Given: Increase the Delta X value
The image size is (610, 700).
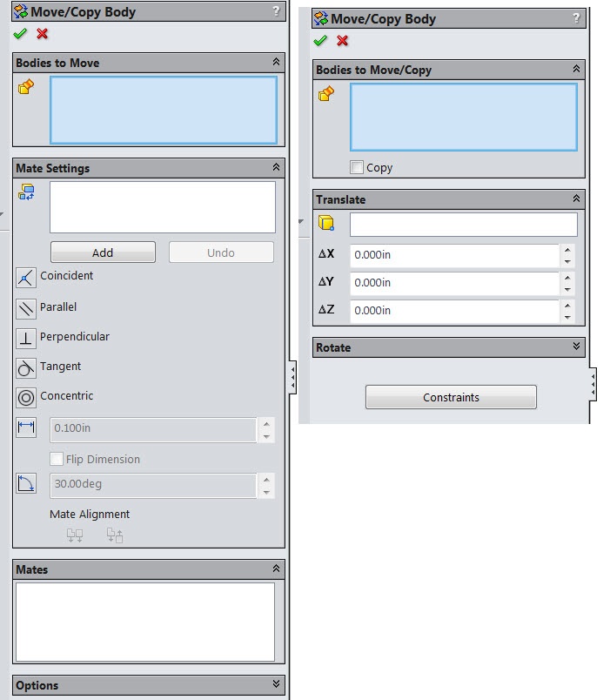Looking at the screenshot, I should (x=567, y=250).
